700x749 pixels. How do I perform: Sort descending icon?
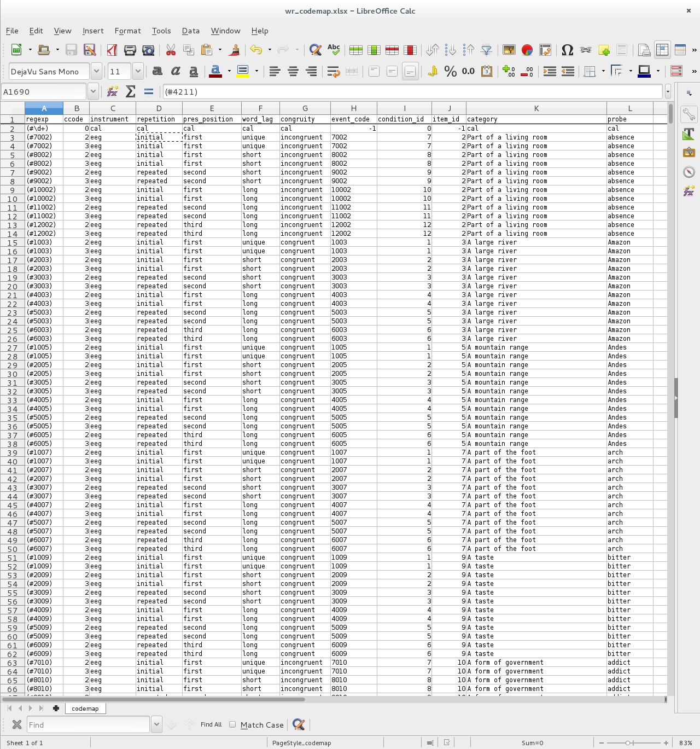tap(469, 50)
